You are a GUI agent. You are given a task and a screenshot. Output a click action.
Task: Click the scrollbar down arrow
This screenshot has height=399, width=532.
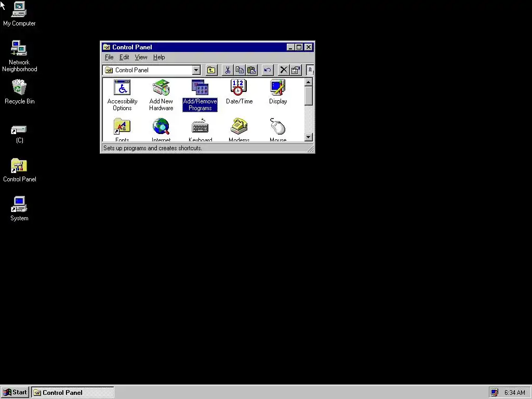point(309,137)
